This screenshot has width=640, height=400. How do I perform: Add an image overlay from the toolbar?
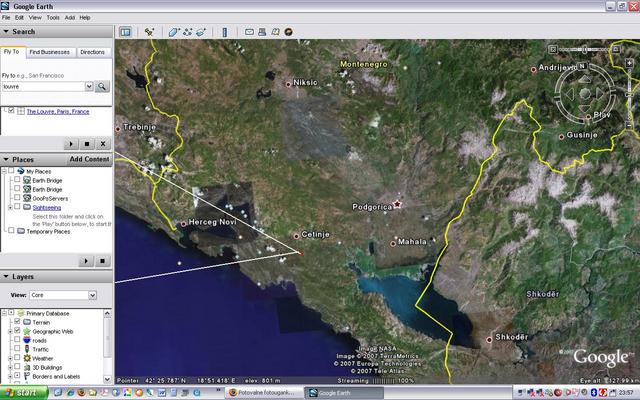pos(201,32)
